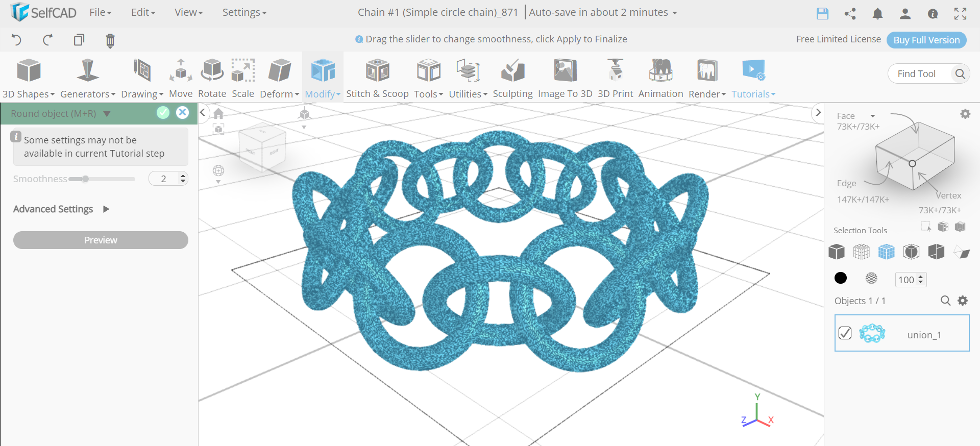Select the Rotate tool

tap(212, 79)
